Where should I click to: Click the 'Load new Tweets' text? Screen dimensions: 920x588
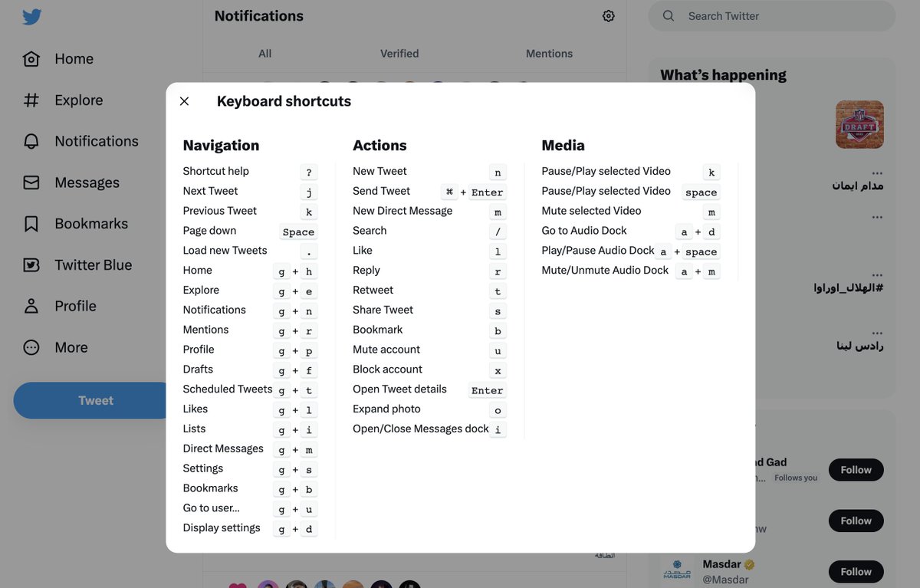tap(225, 251)
